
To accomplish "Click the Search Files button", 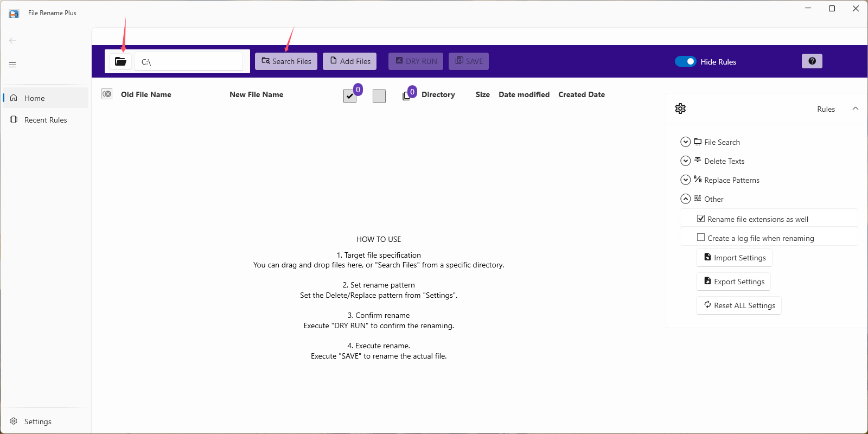I will 286,61.
